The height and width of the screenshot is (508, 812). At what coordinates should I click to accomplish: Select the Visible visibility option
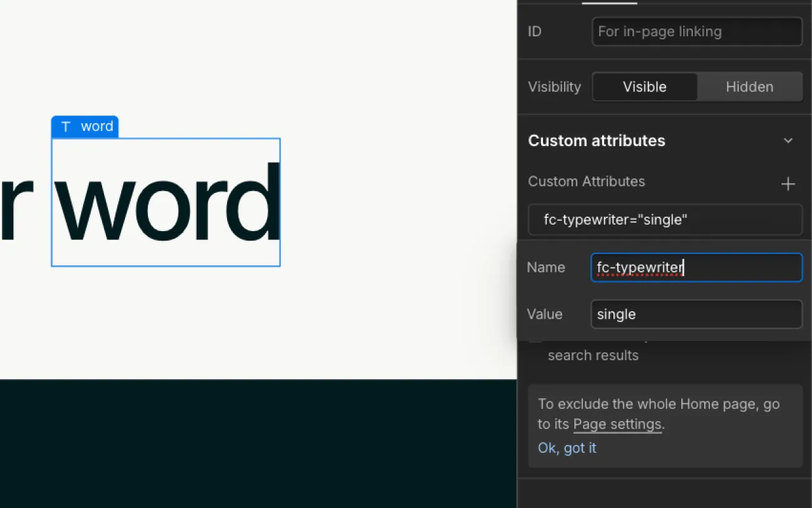point(645,87)
